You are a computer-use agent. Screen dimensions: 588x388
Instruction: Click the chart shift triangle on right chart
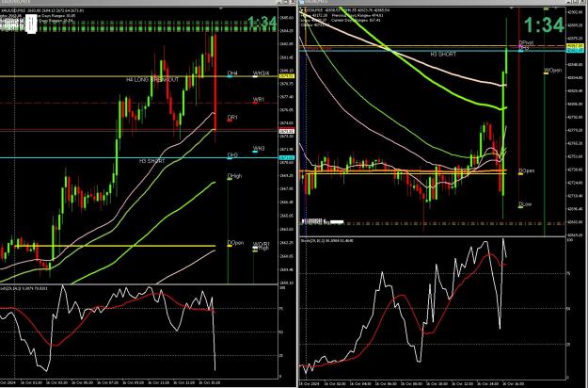(512, 8)
